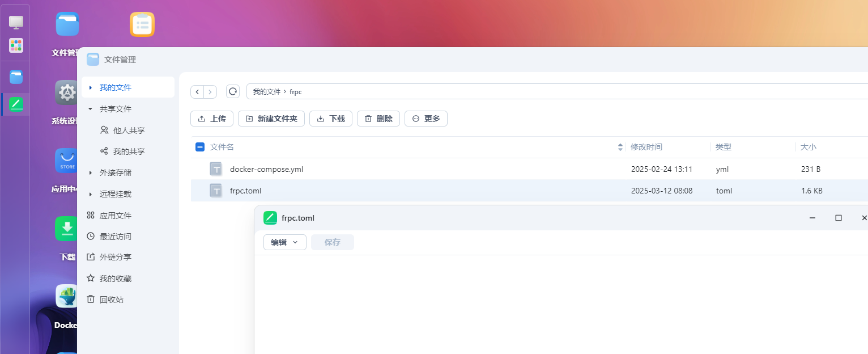Open the File Manager desktop shortcut icon

click(x=67, y=24)
